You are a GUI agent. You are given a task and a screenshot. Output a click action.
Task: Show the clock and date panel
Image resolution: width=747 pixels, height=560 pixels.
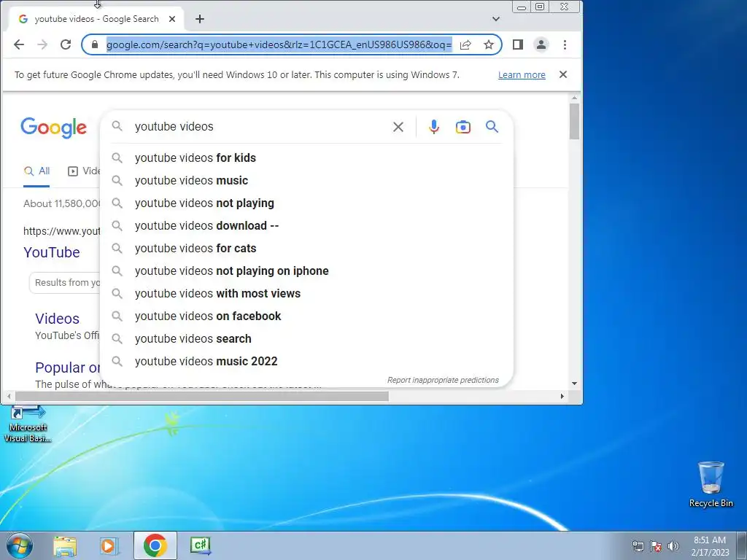710,546
